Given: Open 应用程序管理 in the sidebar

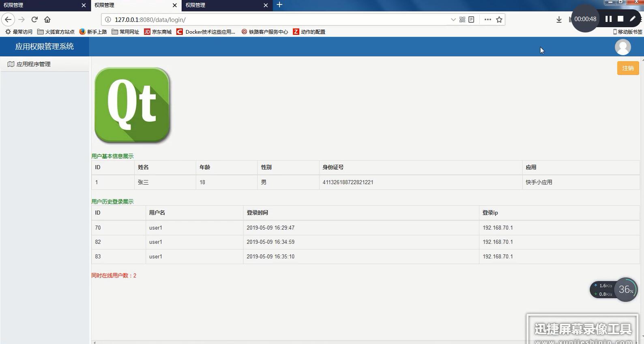Looking at the screenshot, I should click(x=45, y=64).
